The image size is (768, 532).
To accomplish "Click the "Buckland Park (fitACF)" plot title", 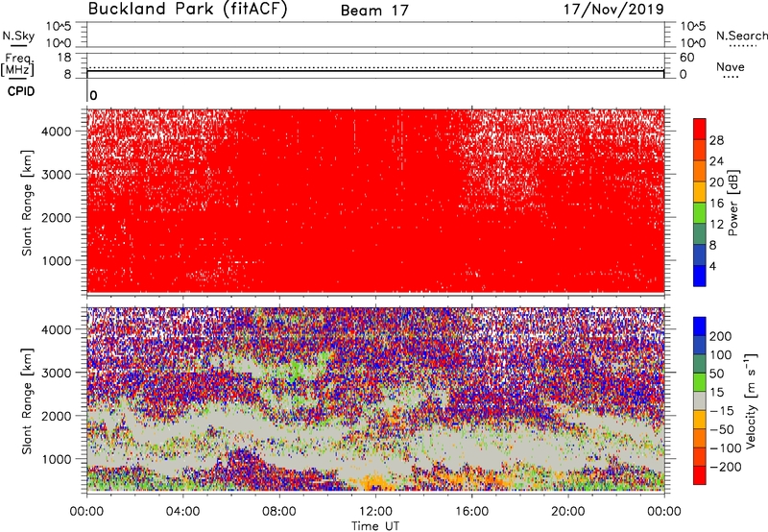I will coord(187,10).
